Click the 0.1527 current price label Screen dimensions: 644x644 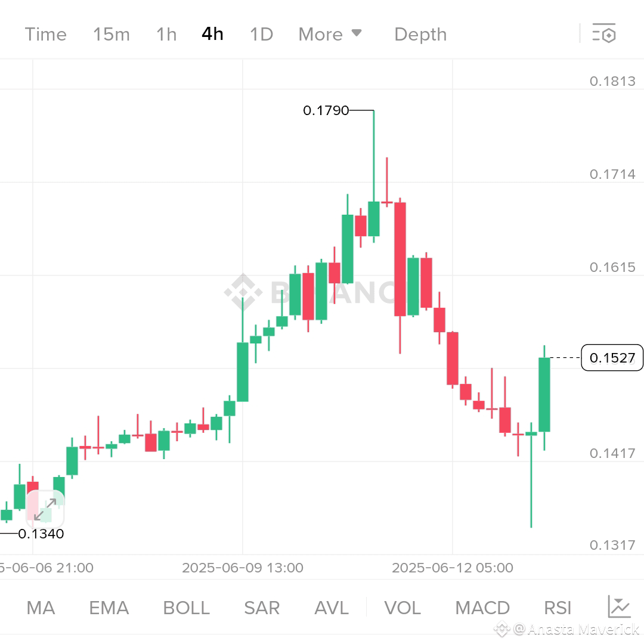click(612, 358)
